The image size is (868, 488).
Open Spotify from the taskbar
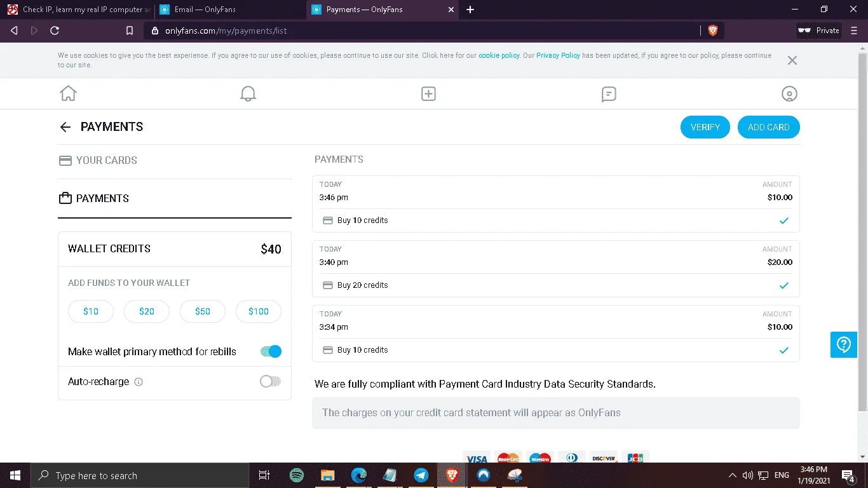[296, 475]
